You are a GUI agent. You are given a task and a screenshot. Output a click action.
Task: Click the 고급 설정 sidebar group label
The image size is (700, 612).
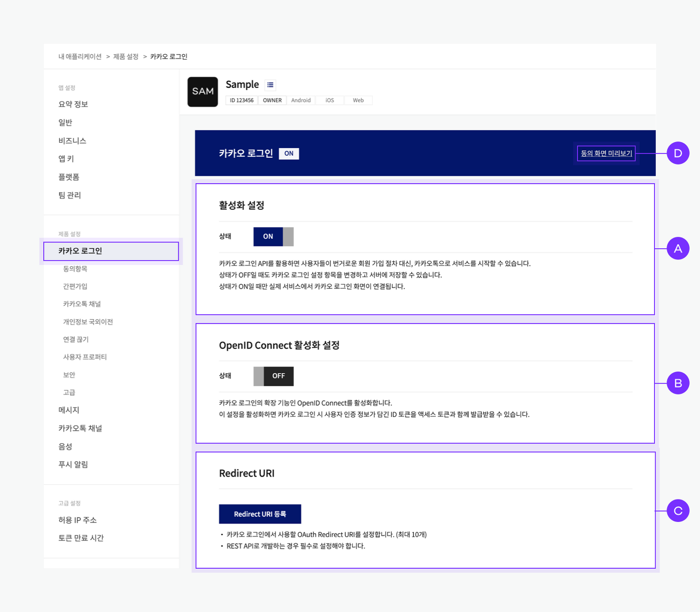click(x=69, y=503)
